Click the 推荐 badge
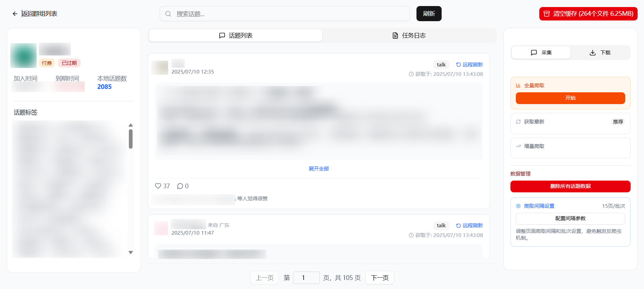 618,122
